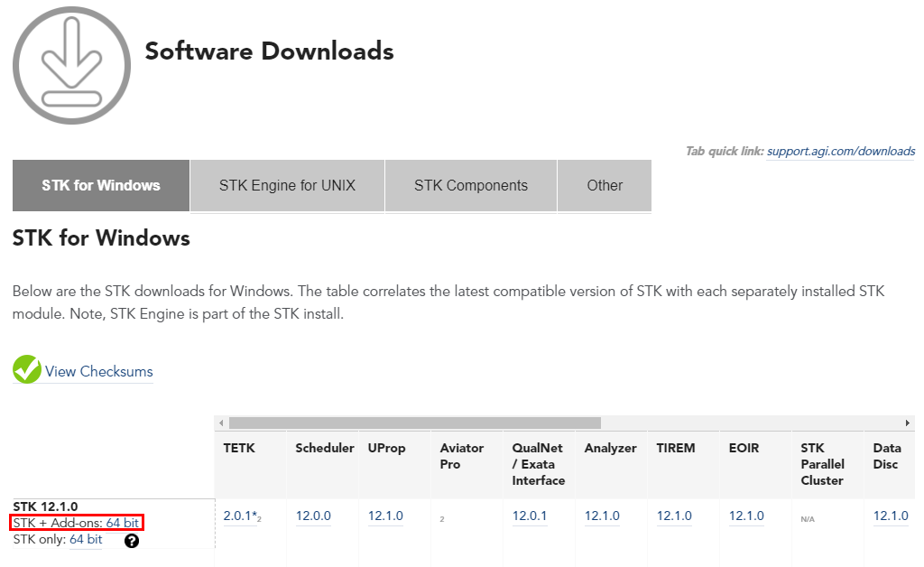Open the STK Components tab
This screenshot has height=567, width=924.
click(471, 186)
